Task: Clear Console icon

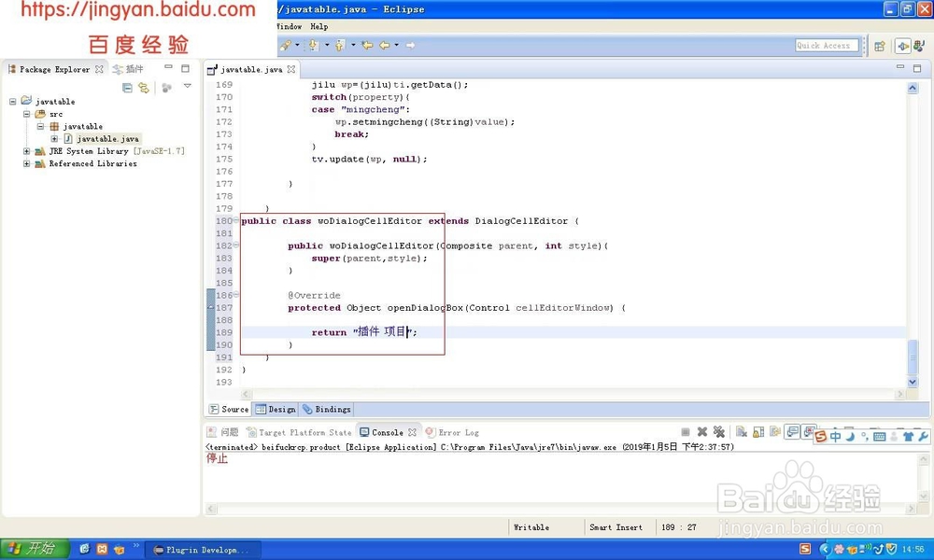Action: [x=742, y=432]
